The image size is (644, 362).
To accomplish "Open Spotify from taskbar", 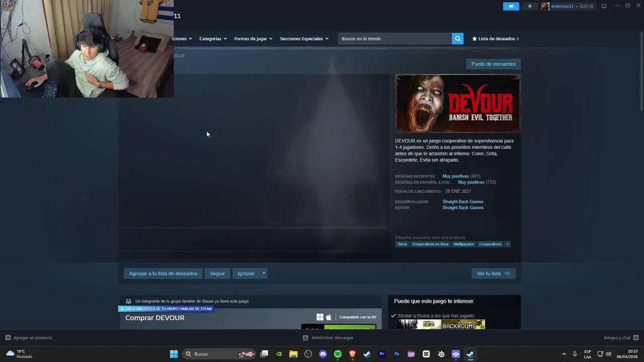I will (338, 354).
